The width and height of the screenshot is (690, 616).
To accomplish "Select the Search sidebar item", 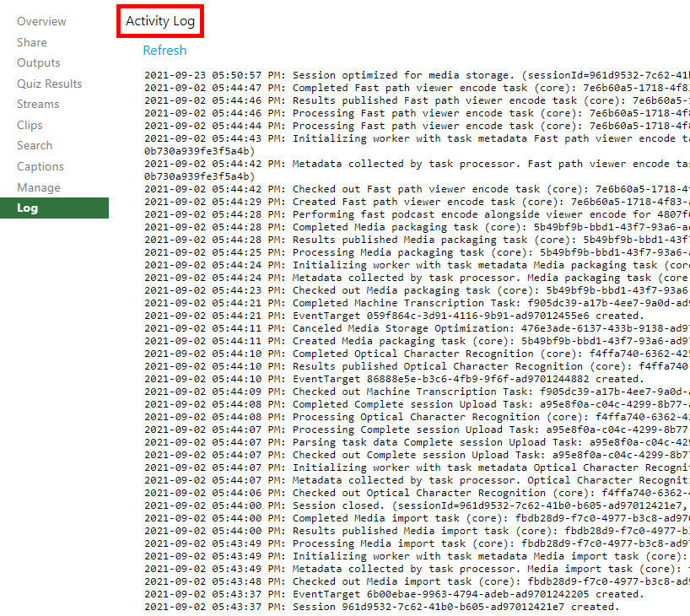I will point(35,145).
